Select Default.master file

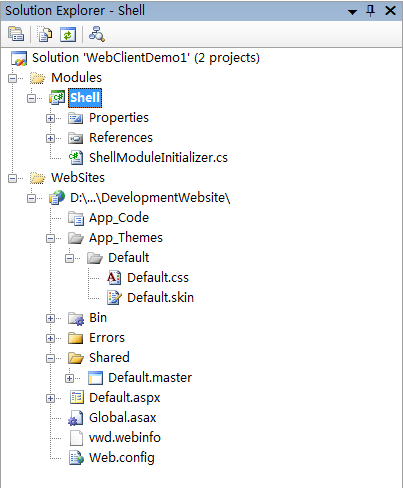click(150, 378)
